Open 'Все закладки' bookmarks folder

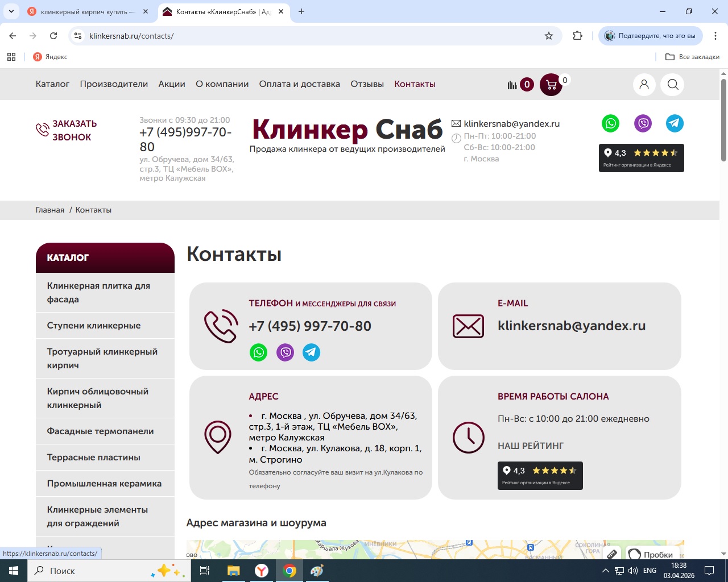coord(692,57)
